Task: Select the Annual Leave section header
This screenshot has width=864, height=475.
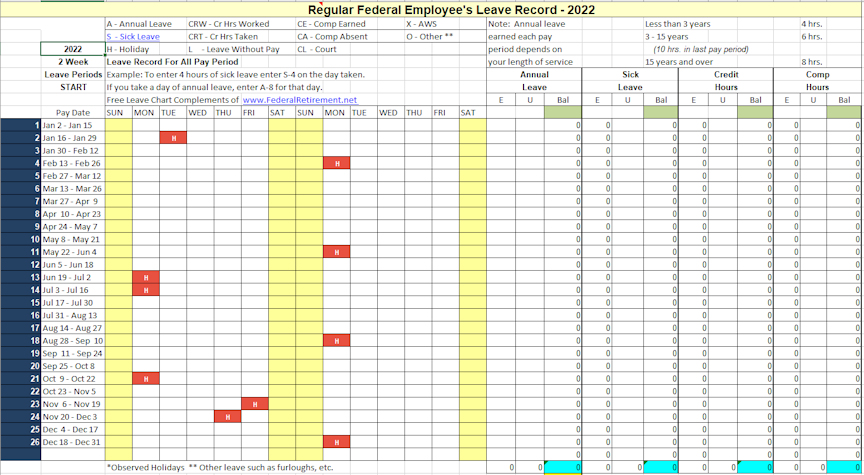Action: point(534,80)
